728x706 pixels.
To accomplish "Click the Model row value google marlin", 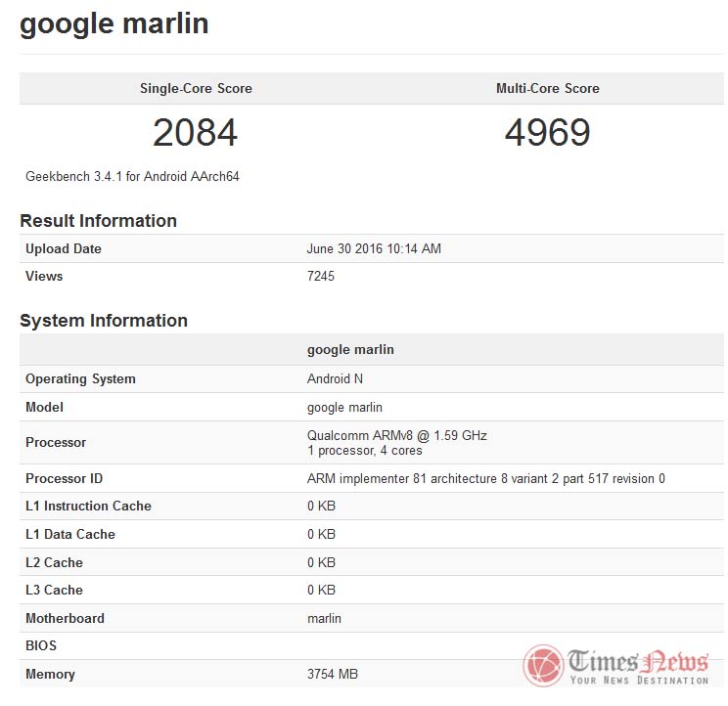I will (344, 407).
